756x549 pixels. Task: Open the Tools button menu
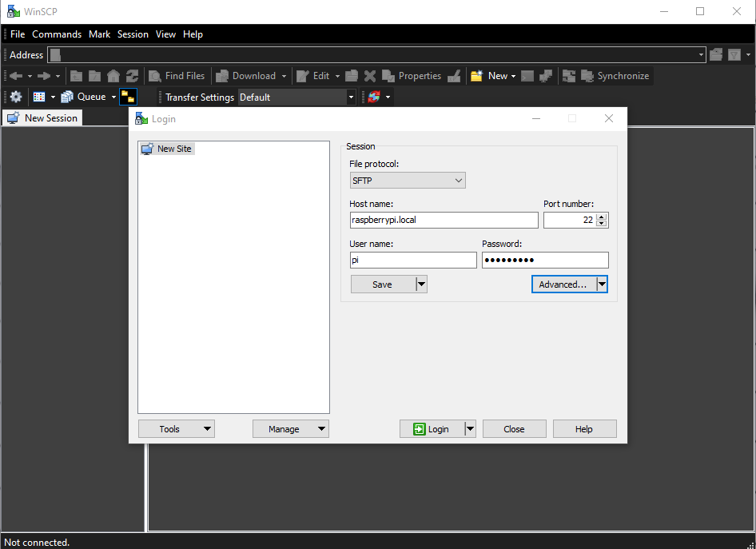[x=177, y=429]
